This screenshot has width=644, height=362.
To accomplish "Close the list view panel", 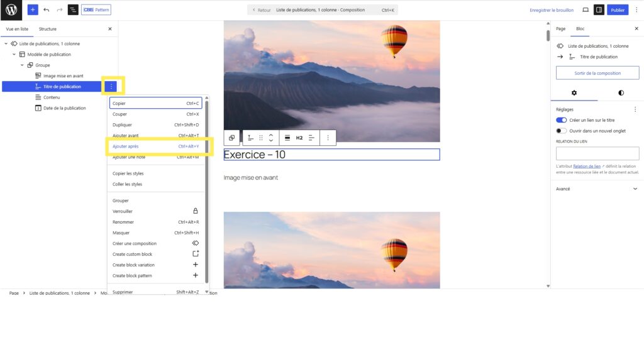I will click(109, 29).
